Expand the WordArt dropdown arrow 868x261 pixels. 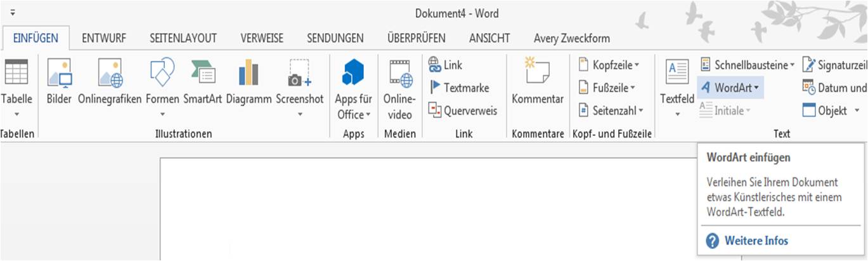click(x=757, y=88)
